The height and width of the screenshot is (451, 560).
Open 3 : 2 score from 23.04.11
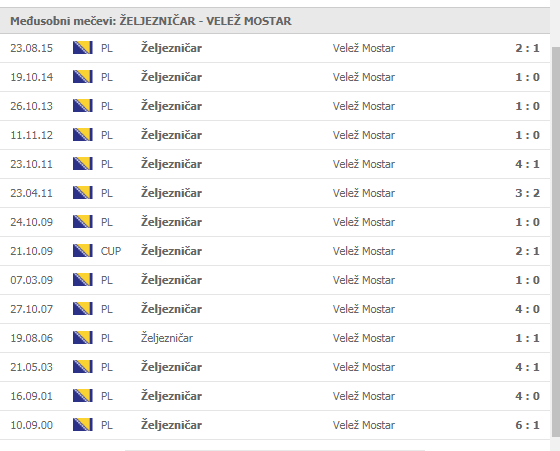pyautogui.click(x=527, y=193)
